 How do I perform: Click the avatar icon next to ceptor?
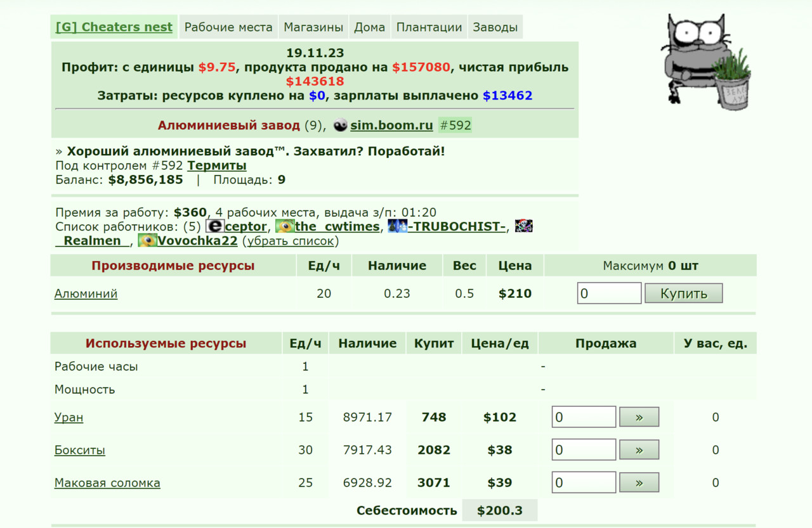(215, 226)
